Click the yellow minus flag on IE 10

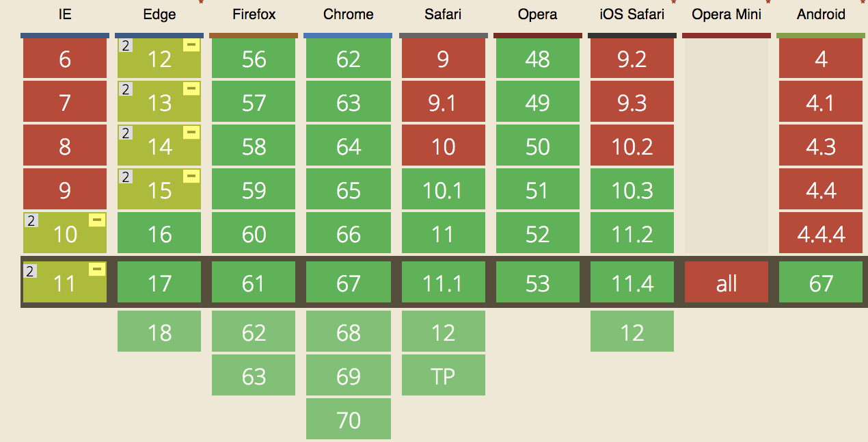point(97,220)
